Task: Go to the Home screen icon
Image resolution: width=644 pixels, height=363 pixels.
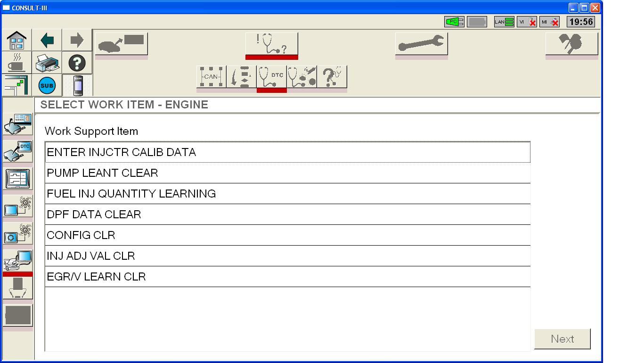Action: click(16, 40)
